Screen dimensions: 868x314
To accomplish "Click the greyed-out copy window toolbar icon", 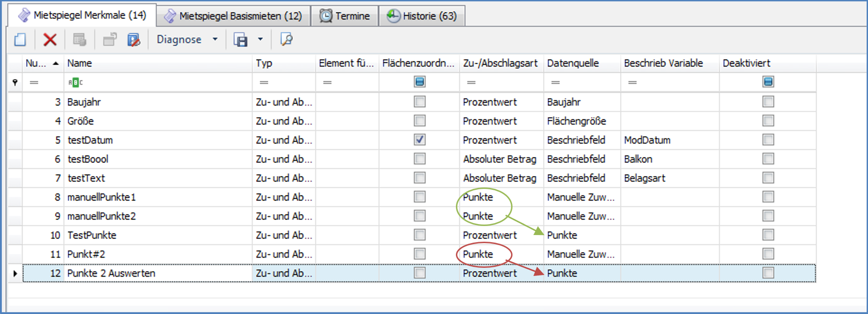I will [110, 39].
